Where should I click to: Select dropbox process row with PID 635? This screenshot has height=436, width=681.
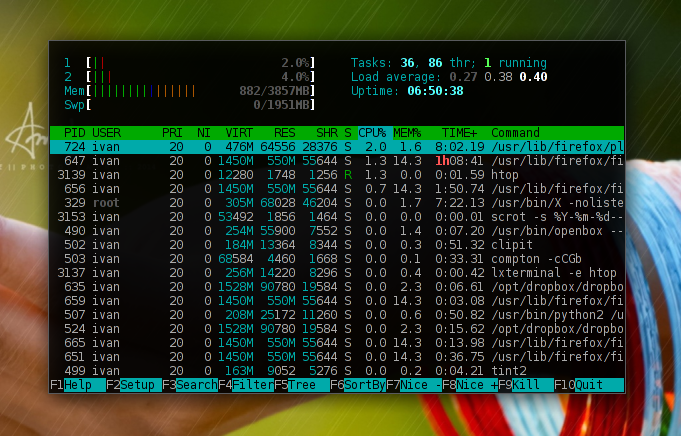(x=337, y=287)
